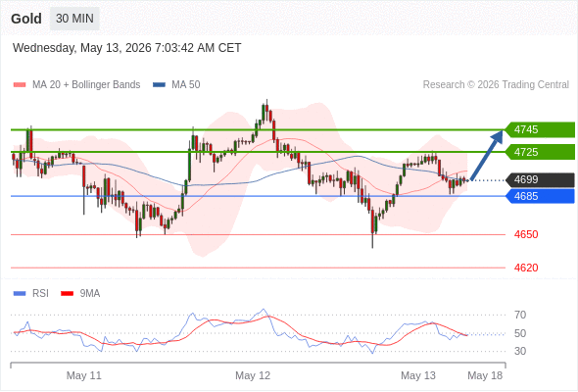Click the MA 20 + Bollinger Bands legend text
This screenshot has height=392, width=578.
click(86, 85)
